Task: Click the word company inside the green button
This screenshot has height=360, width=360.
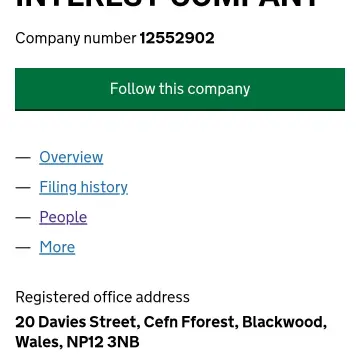Action: point(219,89)
